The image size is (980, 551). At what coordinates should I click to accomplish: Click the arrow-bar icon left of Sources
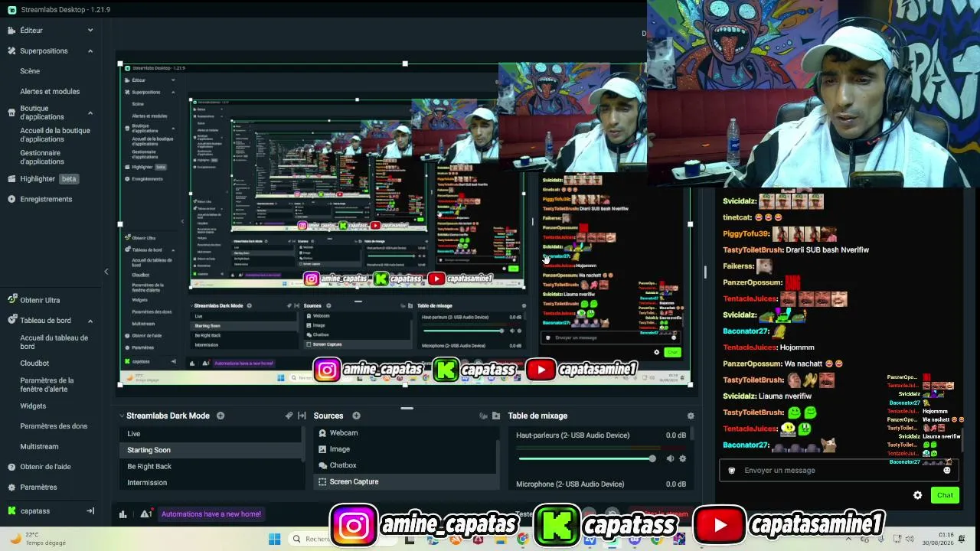point(302,416)
